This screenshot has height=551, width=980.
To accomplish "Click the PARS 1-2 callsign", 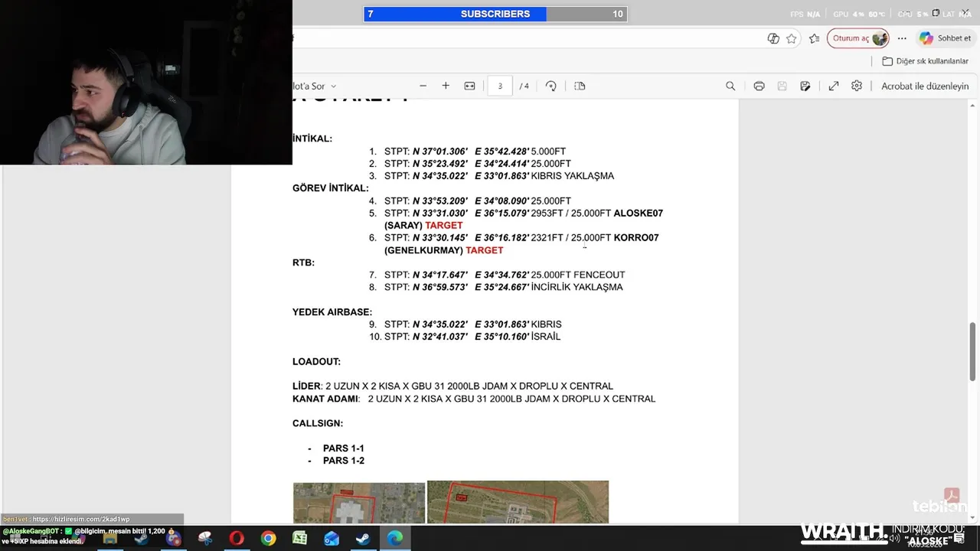I will coord(344,461).
